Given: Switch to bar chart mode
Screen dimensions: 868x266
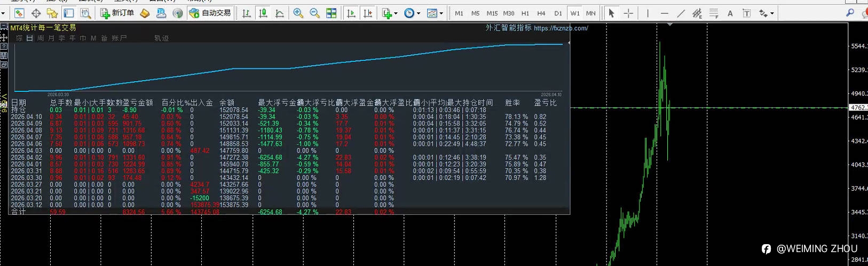Looking at the screenshot, I should [x=247, y=13].
